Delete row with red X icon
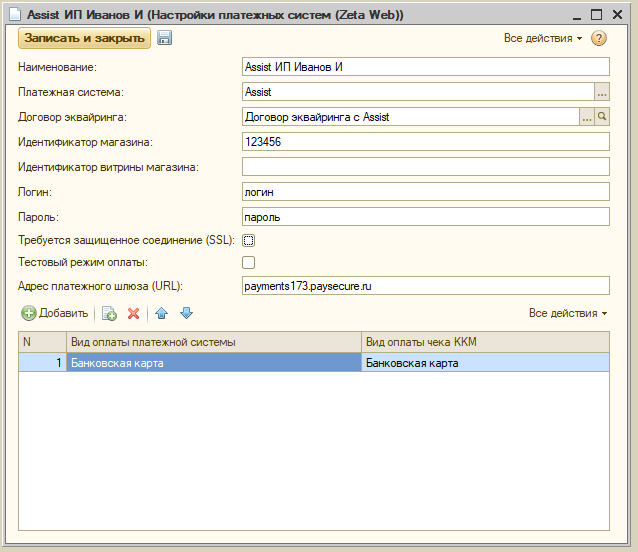The height and width of the screenshot is (552, 638). [x=133, y=313]
